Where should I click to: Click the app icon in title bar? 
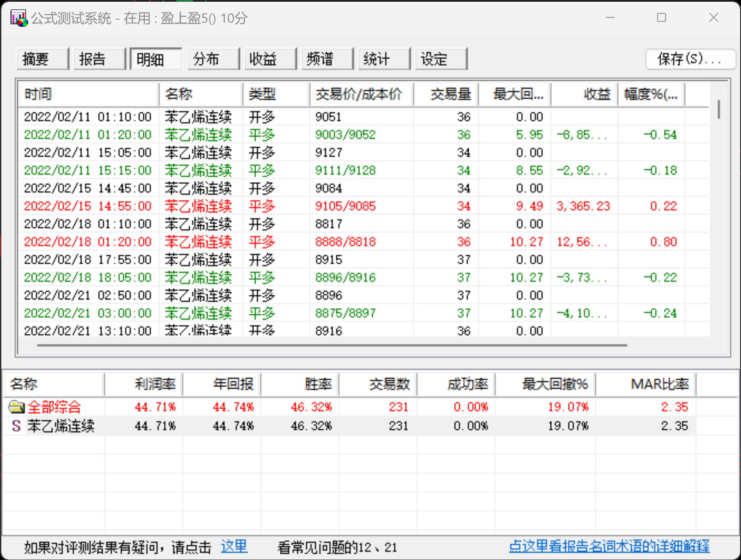point(19,18)
